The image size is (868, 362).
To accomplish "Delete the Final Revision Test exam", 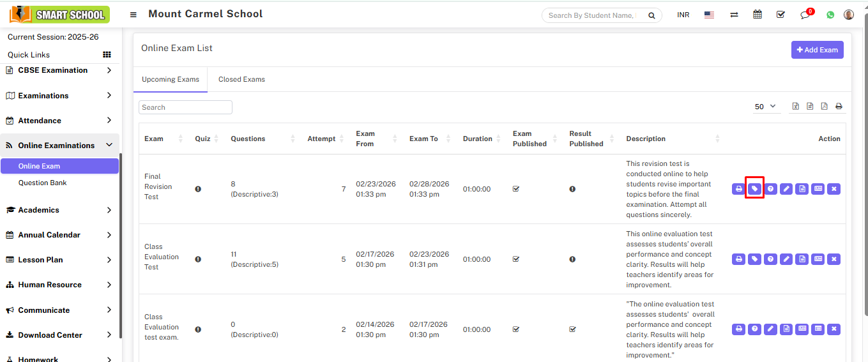I will 834,189.
